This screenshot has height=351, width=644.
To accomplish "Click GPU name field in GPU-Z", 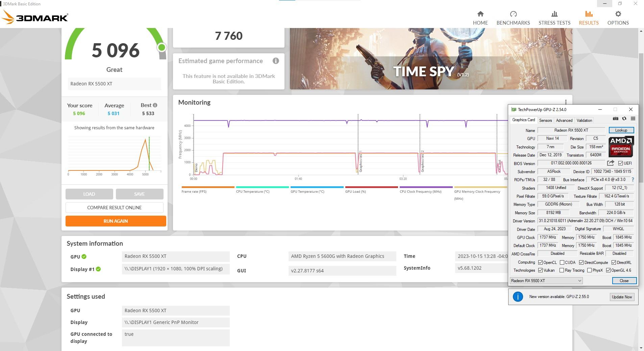I will pos(571,130).
